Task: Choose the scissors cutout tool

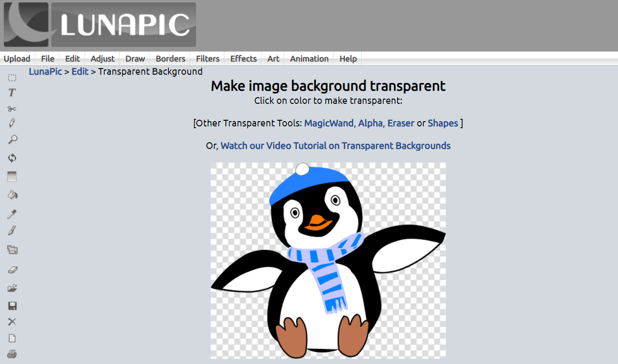Action: point(12,108)
